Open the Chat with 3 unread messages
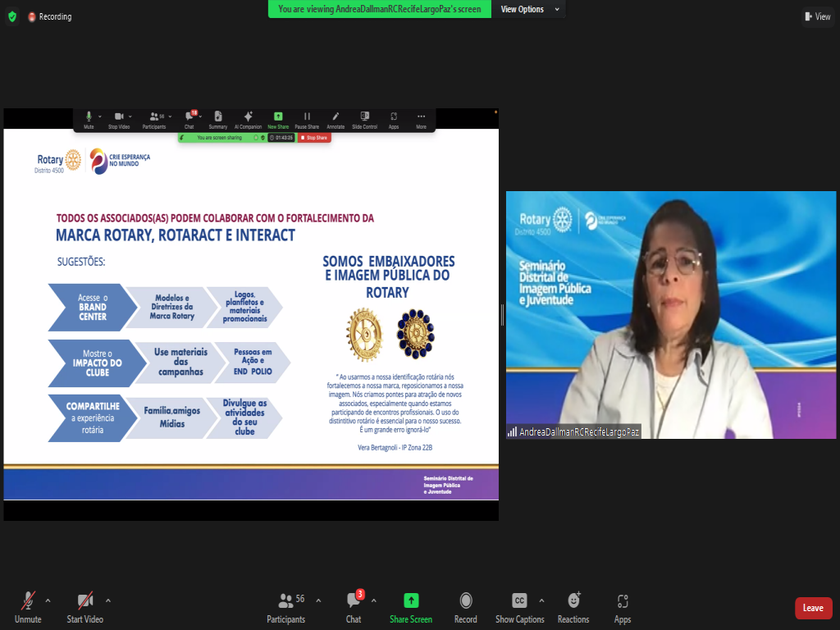 point(354,606)
